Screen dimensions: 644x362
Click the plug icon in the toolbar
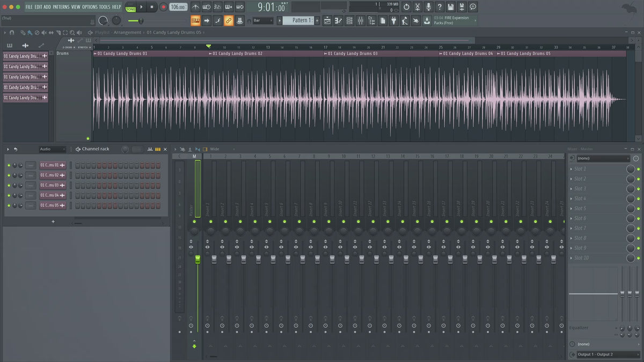(393, 20)
